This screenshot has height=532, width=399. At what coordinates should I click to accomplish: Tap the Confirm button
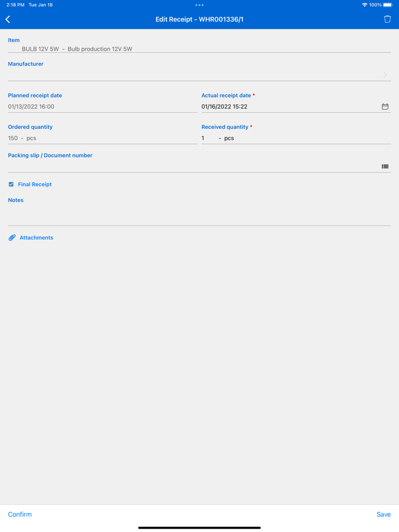pyautogui.click(x=19, y=514)
